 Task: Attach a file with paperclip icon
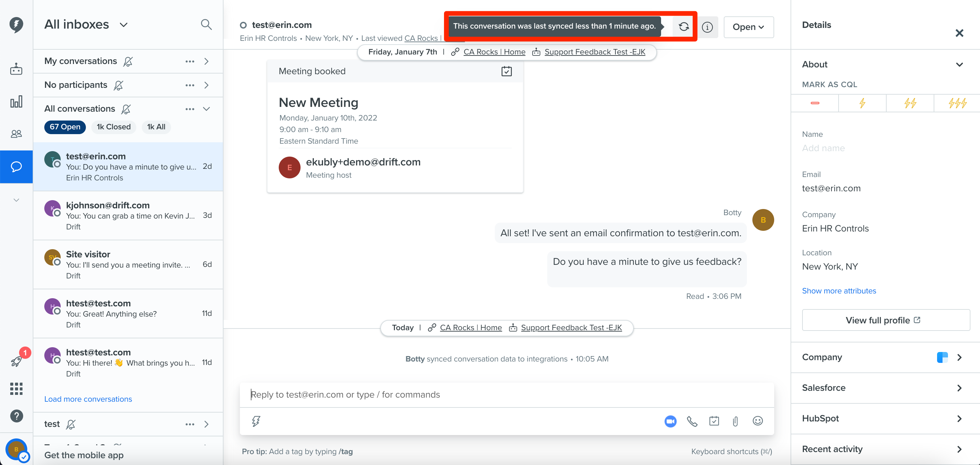[x=735, y=421]
